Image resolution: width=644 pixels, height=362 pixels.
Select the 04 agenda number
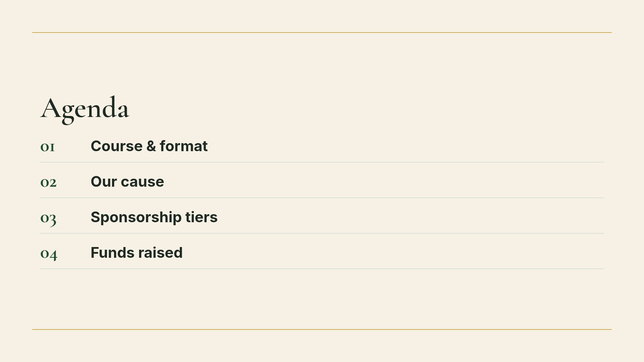49,254
